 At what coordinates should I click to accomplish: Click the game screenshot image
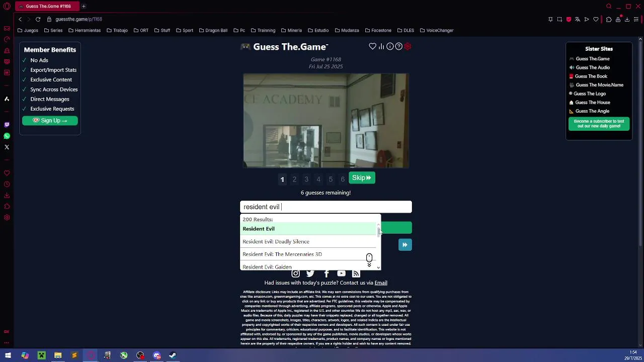click(326, 121)
